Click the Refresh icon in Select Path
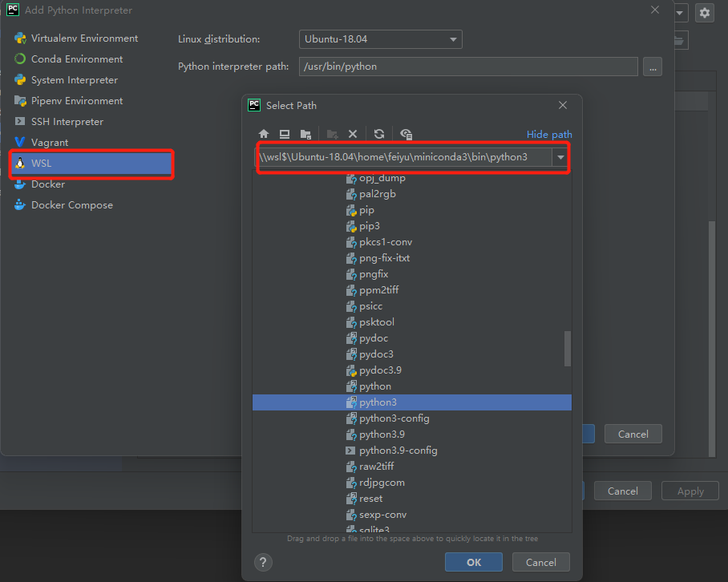 click(x=379, y=134)
